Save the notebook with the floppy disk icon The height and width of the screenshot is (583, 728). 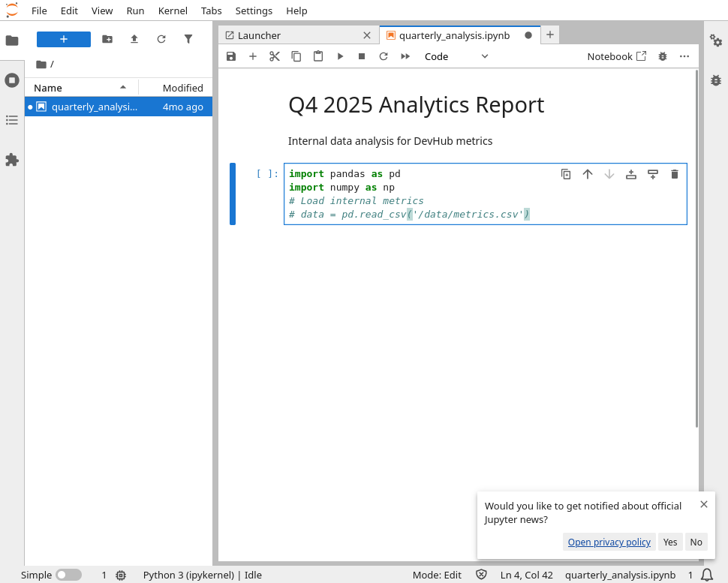tap(230, 56)
